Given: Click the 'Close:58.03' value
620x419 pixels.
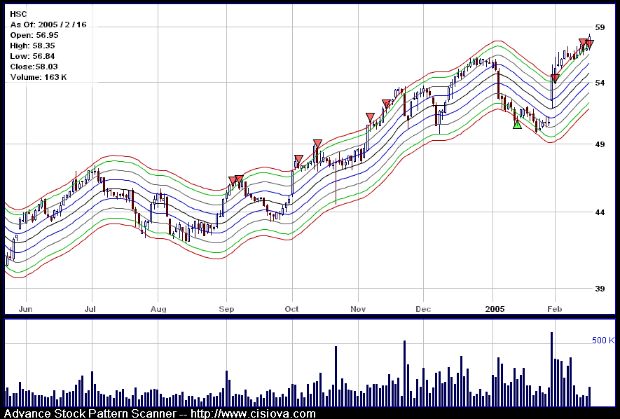Looking at the screenshot, I should point(34,67).
